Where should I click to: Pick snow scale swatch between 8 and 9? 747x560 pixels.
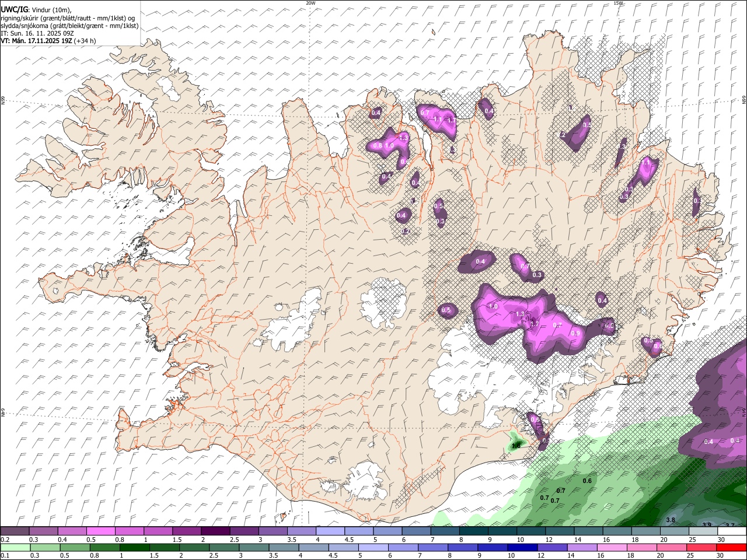click(x=474, y=531)
